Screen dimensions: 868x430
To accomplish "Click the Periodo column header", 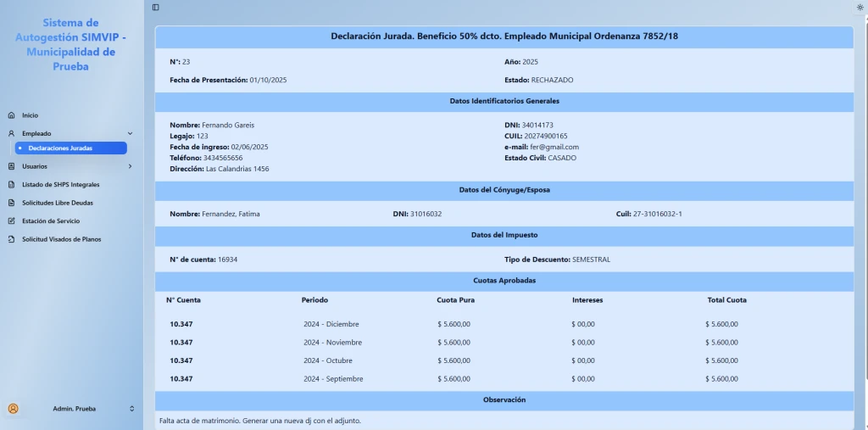I will (314, 299).
